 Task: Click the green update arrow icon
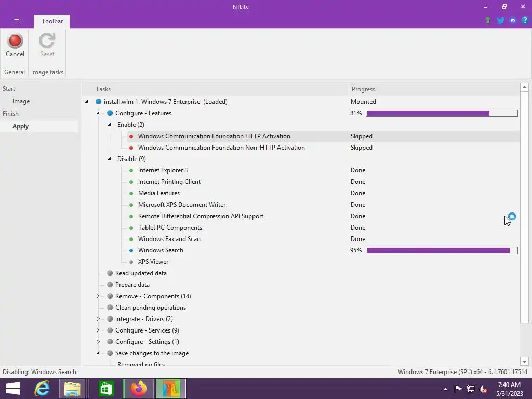pos(487,20)
